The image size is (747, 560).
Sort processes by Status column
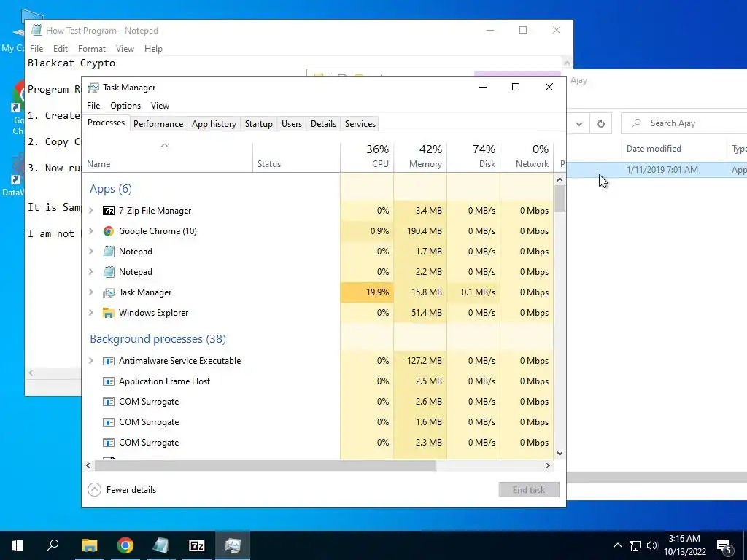[296, 156]
